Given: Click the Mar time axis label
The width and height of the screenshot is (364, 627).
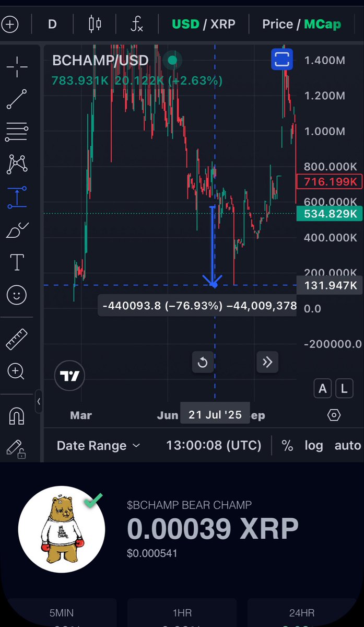Looking at the screenshot, I should pos(81,415).
